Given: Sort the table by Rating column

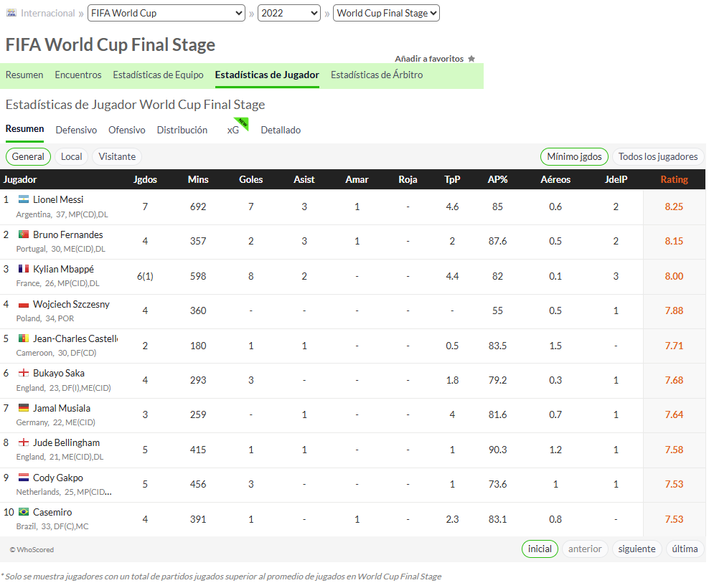Looking at the screenshot, I should coord(674,179).
